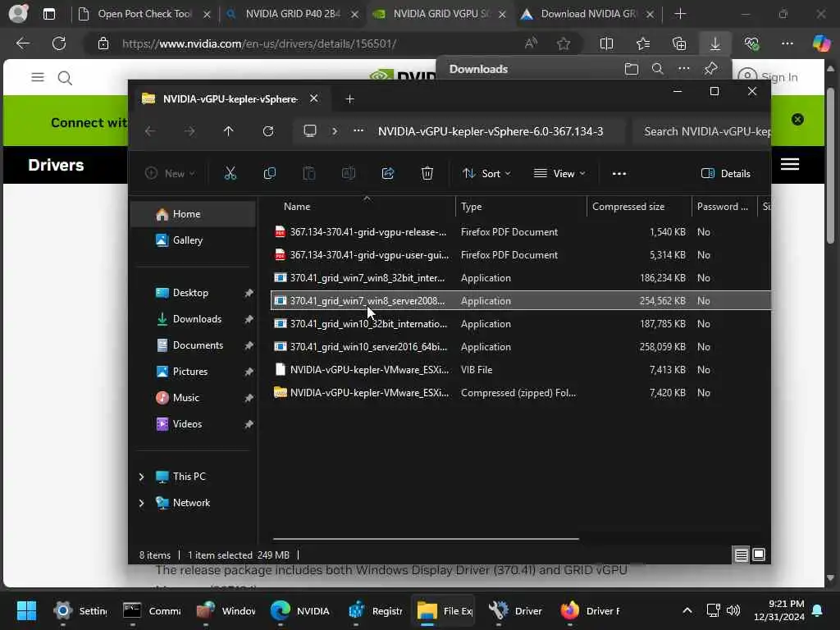Go back in File Explorer navigation
The height and width of the screenshot is (630, 840).
pyautogui.click(x=151, y=131)
